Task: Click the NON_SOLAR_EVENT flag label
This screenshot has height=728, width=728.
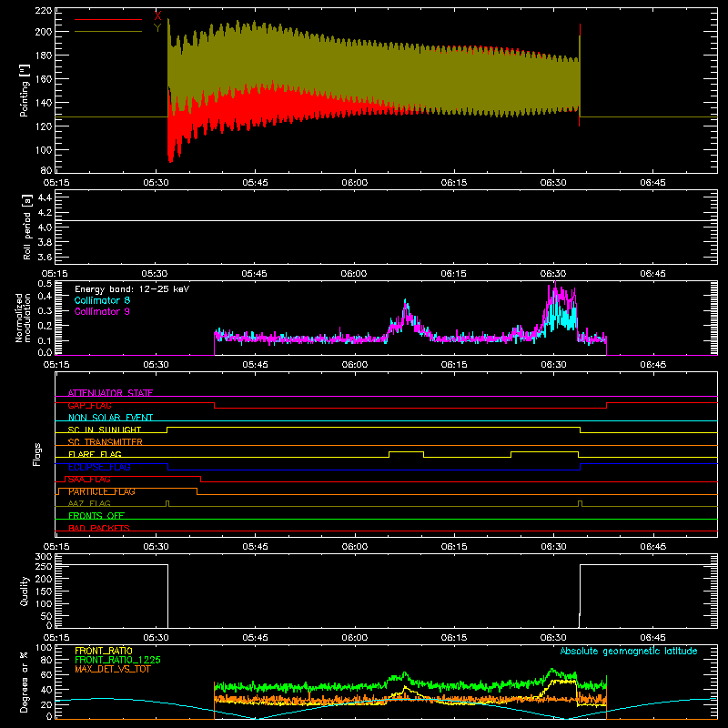Action: pyautogui.click(x=110, y=418)
